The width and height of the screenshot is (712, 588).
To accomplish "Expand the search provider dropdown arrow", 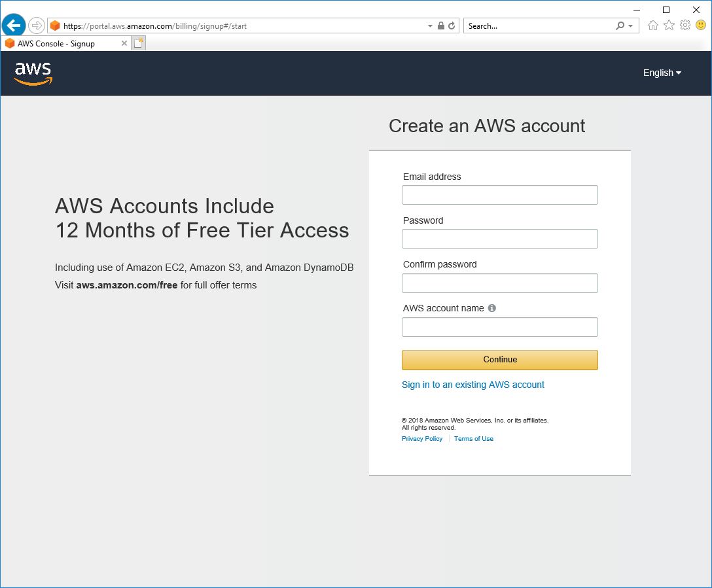I will (630, 26).
